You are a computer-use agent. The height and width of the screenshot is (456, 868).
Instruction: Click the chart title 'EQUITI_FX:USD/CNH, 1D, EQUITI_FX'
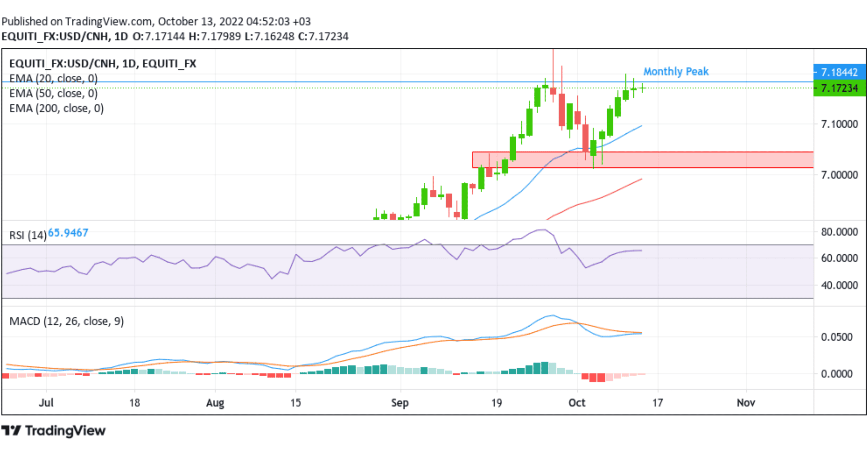point(103,64)
